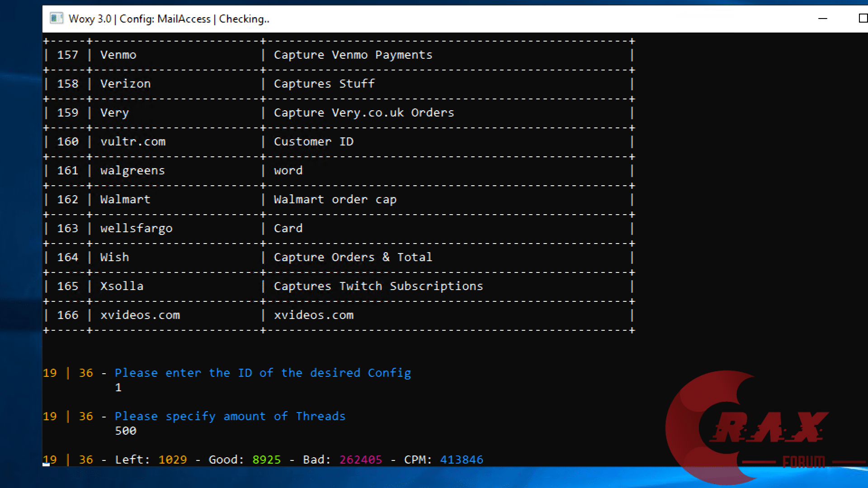Click the blue CPM value 413846

coord(461,460)
